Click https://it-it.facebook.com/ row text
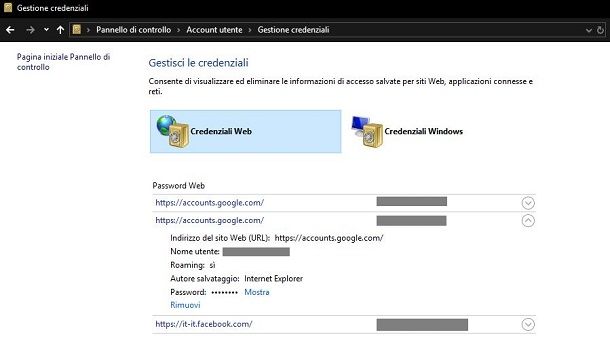The height and width of the screenshot is (360, 610). coord(203,324)
